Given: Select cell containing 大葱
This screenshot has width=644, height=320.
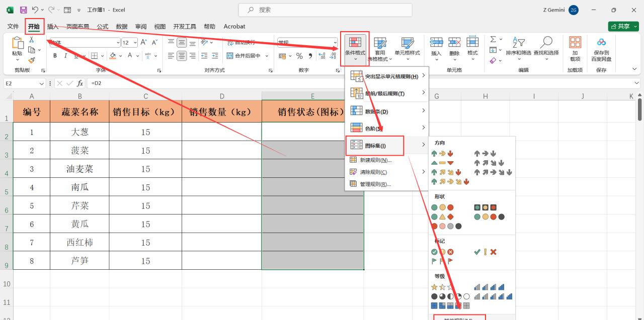Looking at the screenshot, I should [x=79, y=132].
